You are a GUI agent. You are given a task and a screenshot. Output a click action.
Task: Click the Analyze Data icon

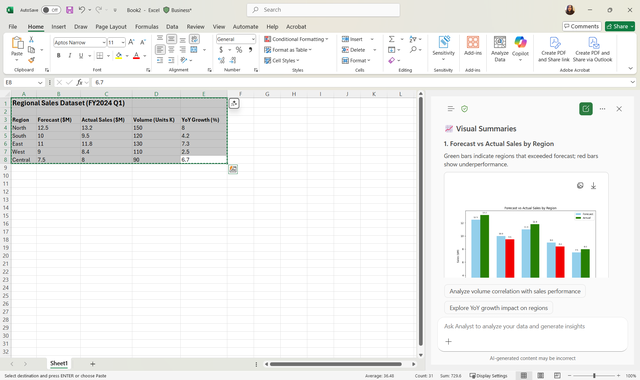click(500, 49)
